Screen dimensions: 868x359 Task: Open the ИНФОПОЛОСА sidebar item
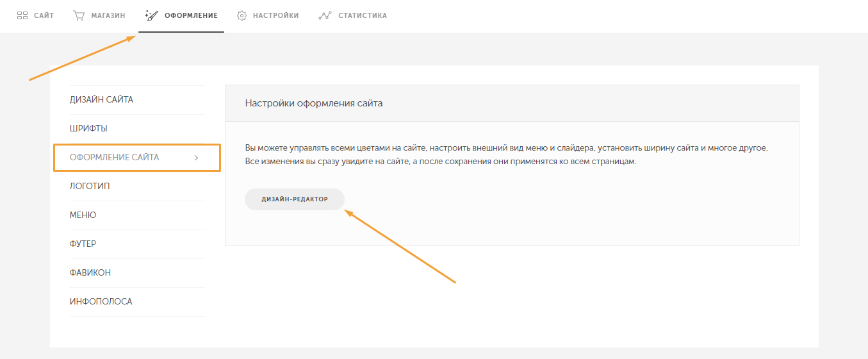click(x=101, y=302)
